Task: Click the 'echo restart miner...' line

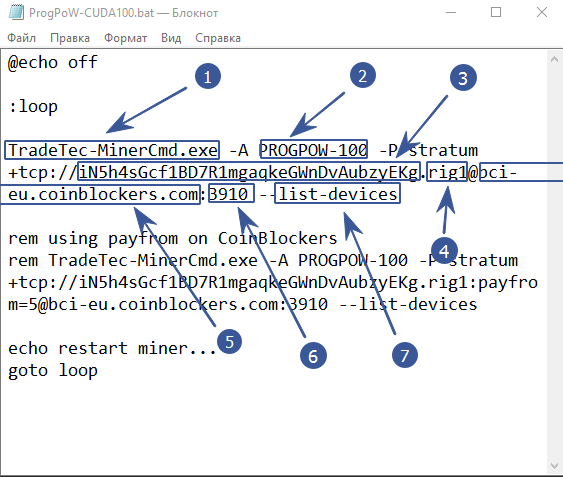Action: [x=112, y=348]
